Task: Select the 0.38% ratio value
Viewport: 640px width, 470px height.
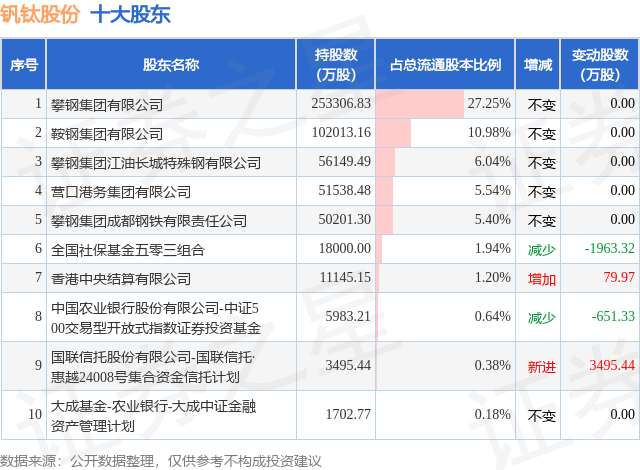Action: coord(493,365)
